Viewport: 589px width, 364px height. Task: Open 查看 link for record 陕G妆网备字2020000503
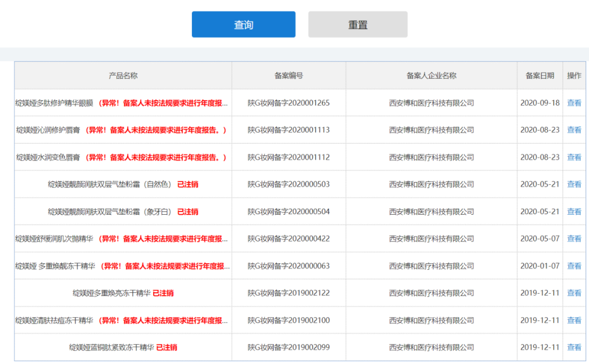tap(574, 184)
